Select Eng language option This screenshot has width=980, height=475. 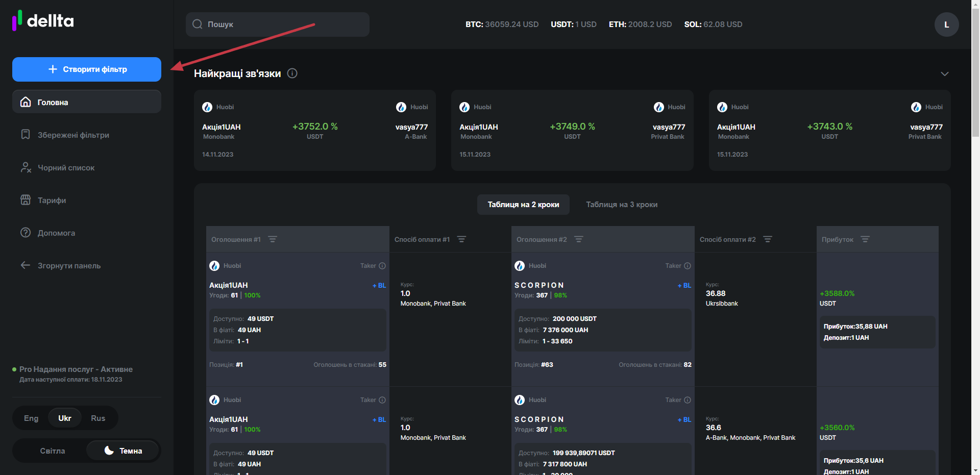point(31,418)
